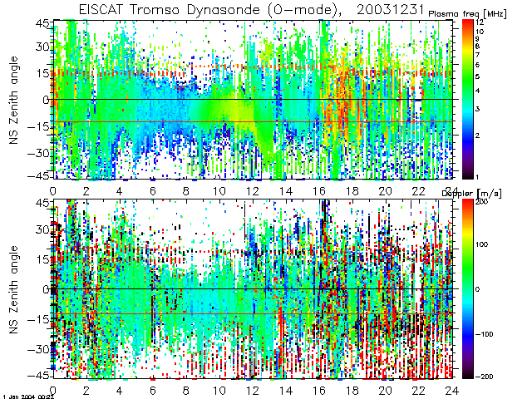Click the "Doppler [m/s]" colorbar label
The image size is (532, 399).
point(471,194)
